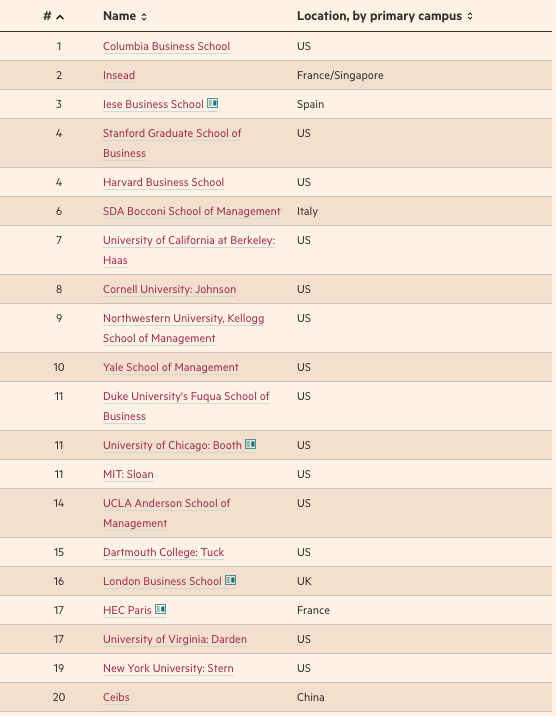Click the icon beside London Business School

click(x=231, y=580)
